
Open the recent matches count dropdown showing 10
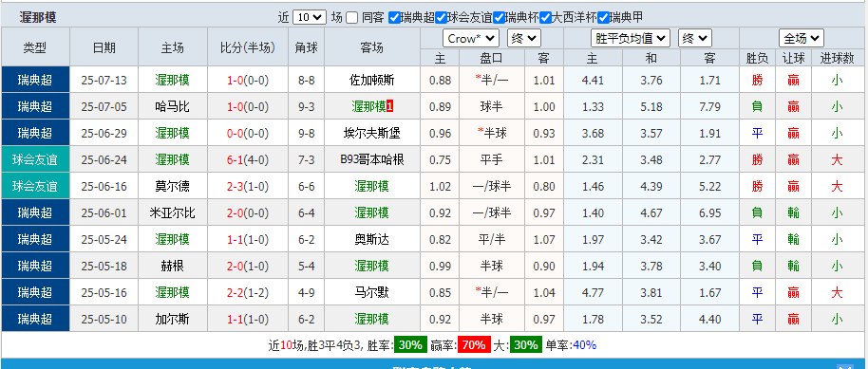309,17
